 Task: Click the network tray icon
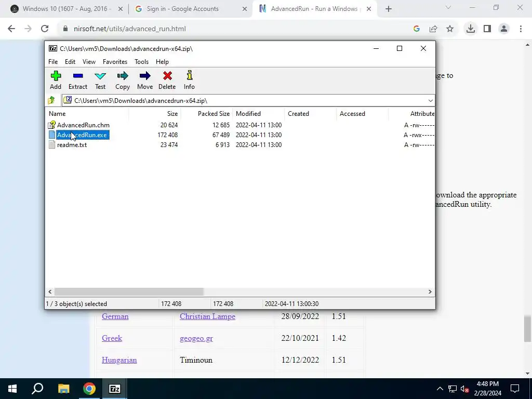point(453,389)
